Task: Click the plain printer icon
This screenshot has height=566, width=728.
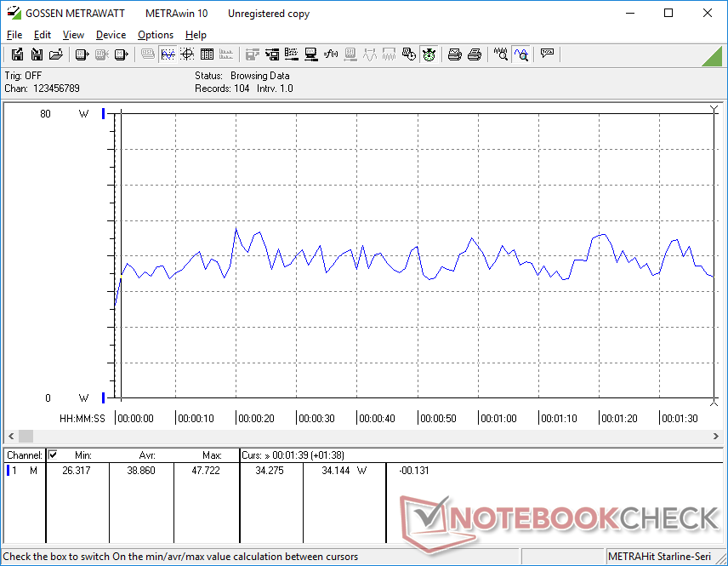Action: click(x=474, y=54)
